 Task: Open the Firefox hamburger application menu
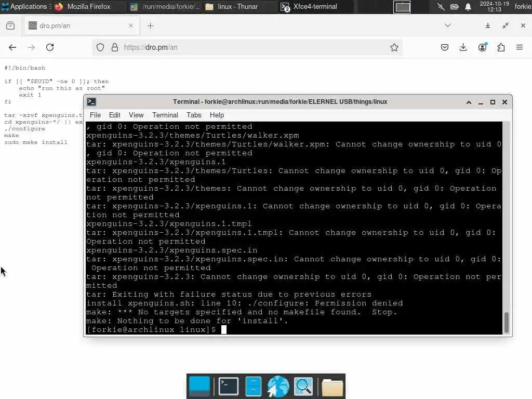pyautogui.click(x=520, y=47)
